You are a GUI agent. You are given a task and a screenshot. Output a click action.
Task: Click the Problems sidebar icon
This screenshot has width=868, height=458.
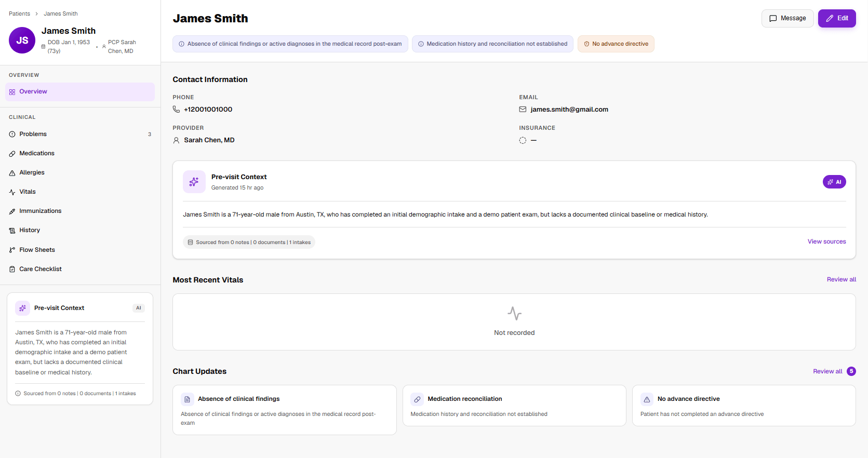pyautogui.click(x=12, y=134)
